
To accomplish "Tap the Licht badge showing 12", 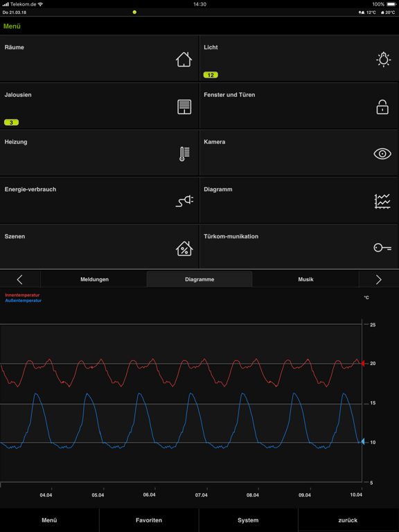I will tap(211, 75).
